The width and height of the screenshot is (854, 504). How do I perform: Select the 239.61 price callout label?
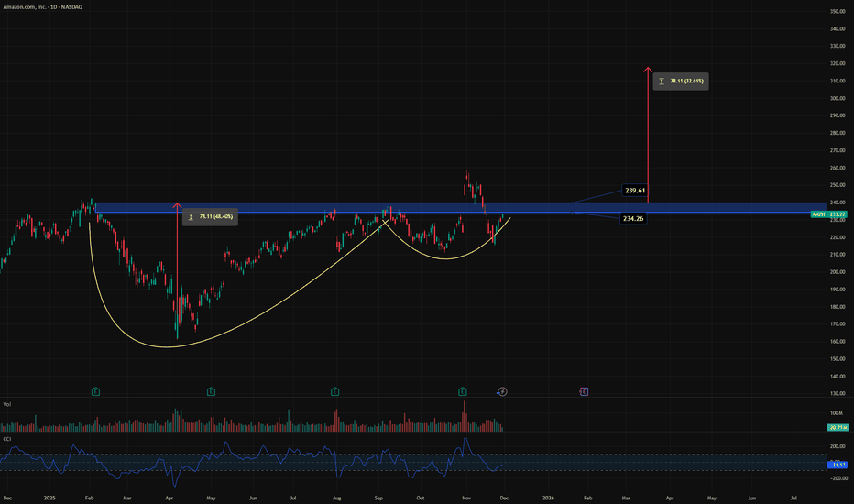point(637,191)
